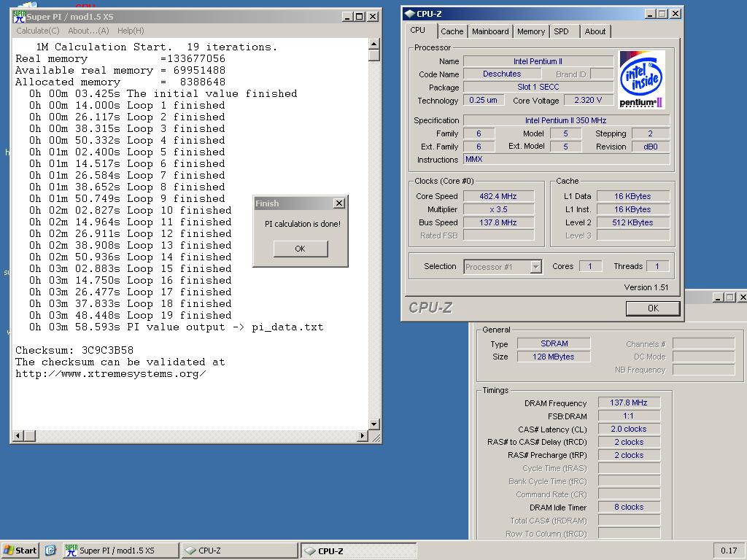The image size is (747, 560).
Task: Click the CPU-Z window OK button
Action: [653, 308]
